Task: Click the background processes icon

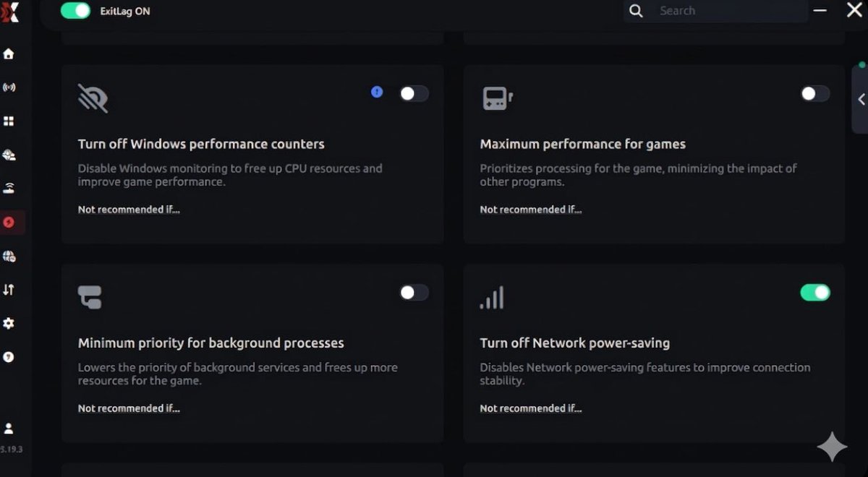Action: click(90, 297)
